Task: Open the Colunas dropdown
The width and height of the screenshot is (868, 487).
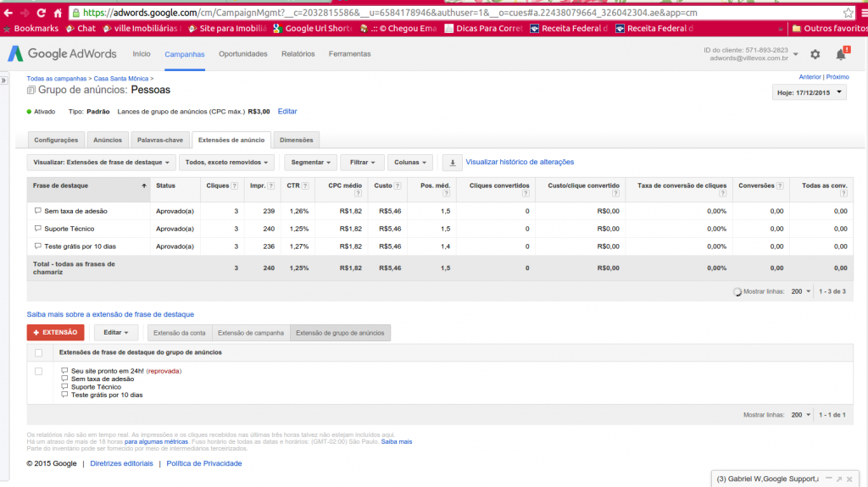Action: click(x=413, y=162)
